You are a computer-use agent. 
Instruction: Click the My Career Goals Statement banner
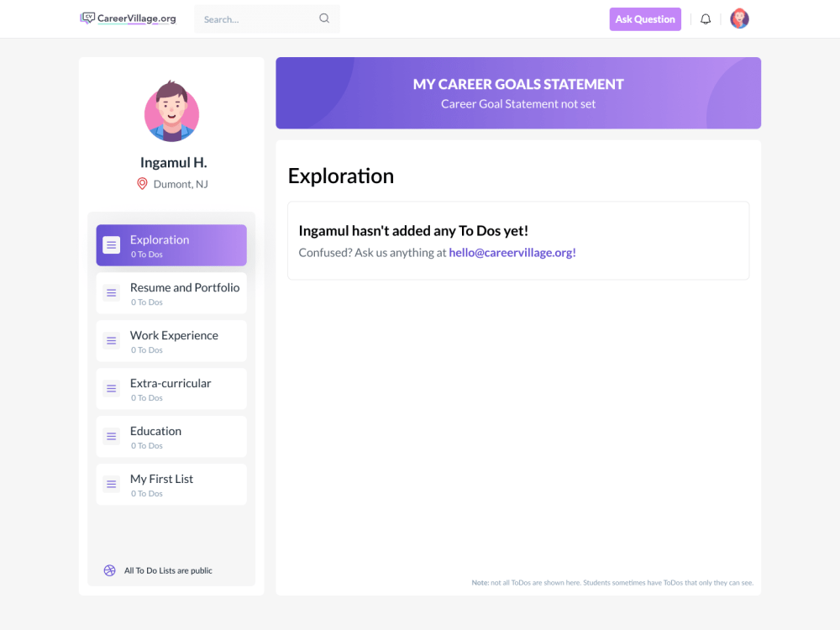coord(518,93)
